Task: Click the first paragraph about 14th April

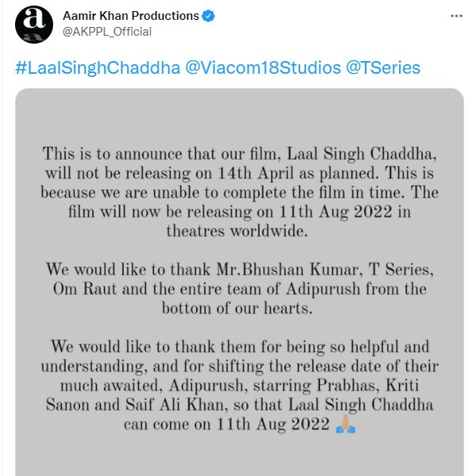Action: pos(240,192)
